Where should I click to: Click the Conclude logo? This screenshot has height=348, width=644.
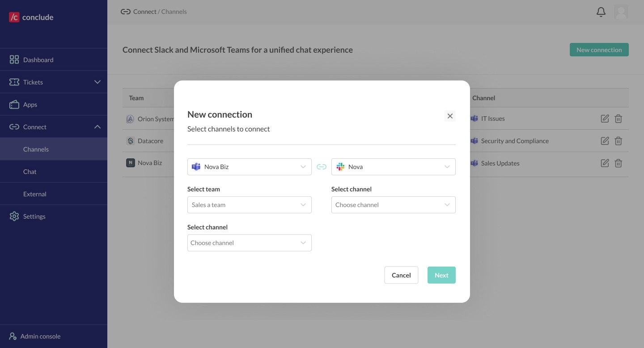coord(30,17)
